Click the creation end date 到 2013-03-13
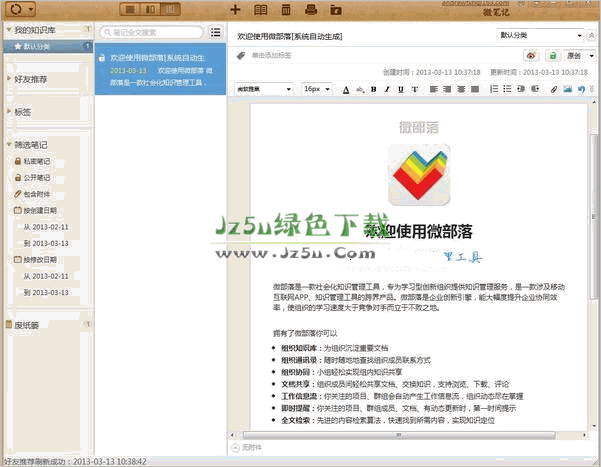Viewport: 601px width, 467px height. tap(46, 243)
